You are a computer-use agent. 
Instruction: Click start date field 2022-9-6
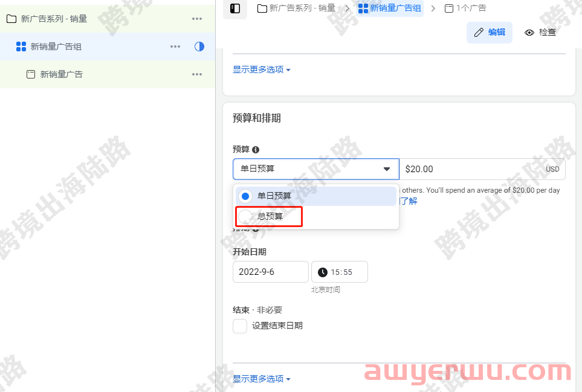point(271,272)
